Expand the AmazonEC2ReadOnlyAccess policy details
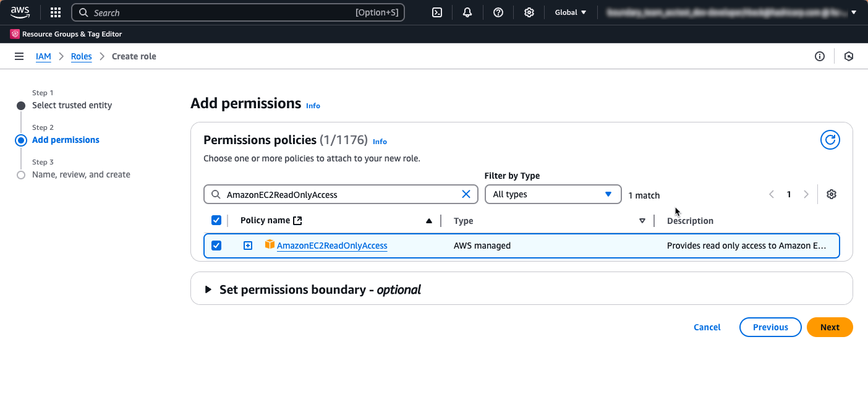 (x=248, y=246)
